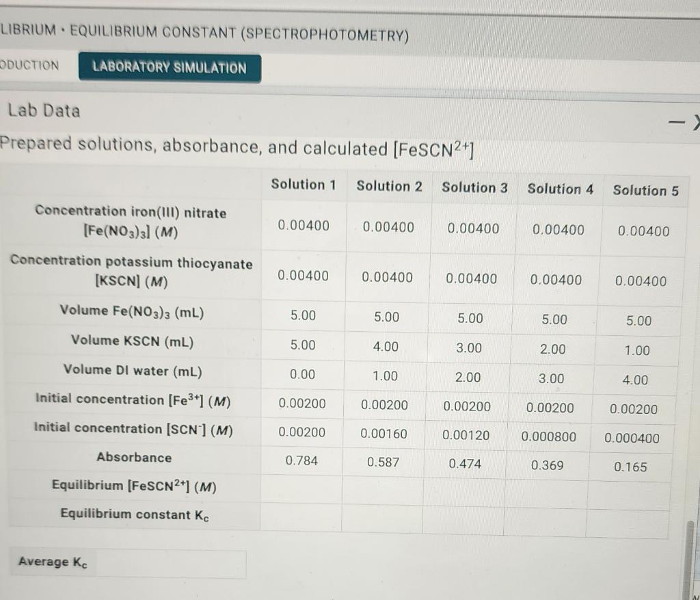
Task: Click the Average Kc input box
Action: (x=171, y=562)
